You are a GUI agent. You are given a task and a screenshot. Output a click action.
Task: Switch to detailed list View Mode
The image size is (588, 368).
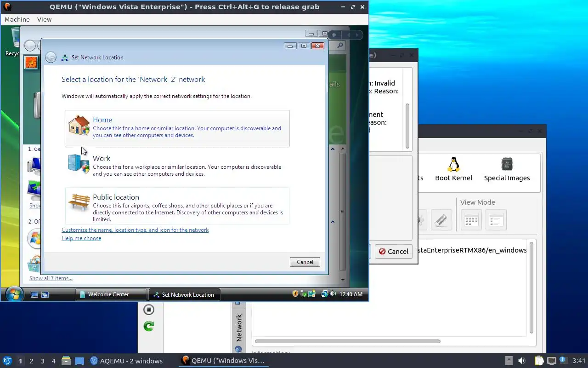pos(496,220)
